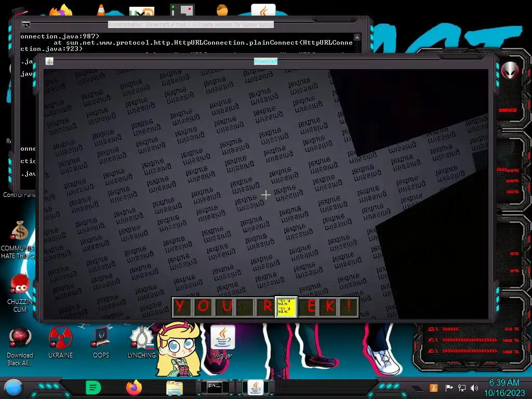The width and height of the screenshot is (532, 399).
Task: Click the 'onnection.java:987)' console line
Action: (x=60, y=36)
